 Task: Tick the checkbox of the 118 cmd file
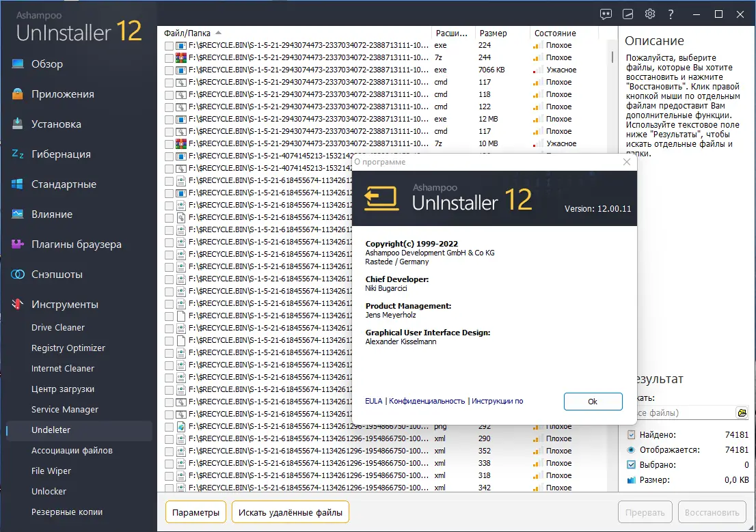169,95
